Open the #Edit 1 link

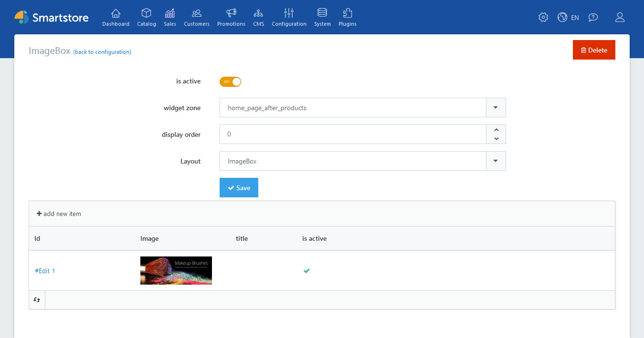click(x=45, y=271)
